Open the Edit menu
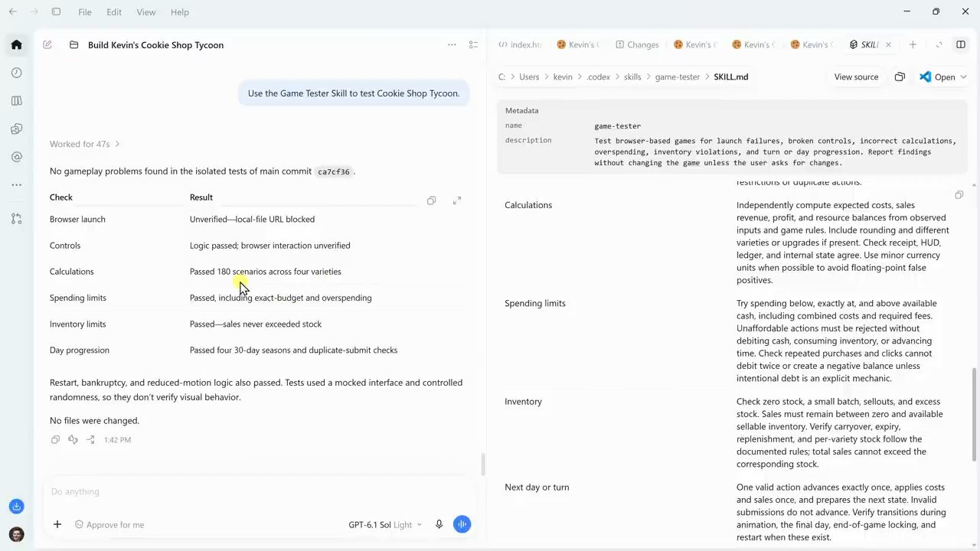 pos(114,12)
